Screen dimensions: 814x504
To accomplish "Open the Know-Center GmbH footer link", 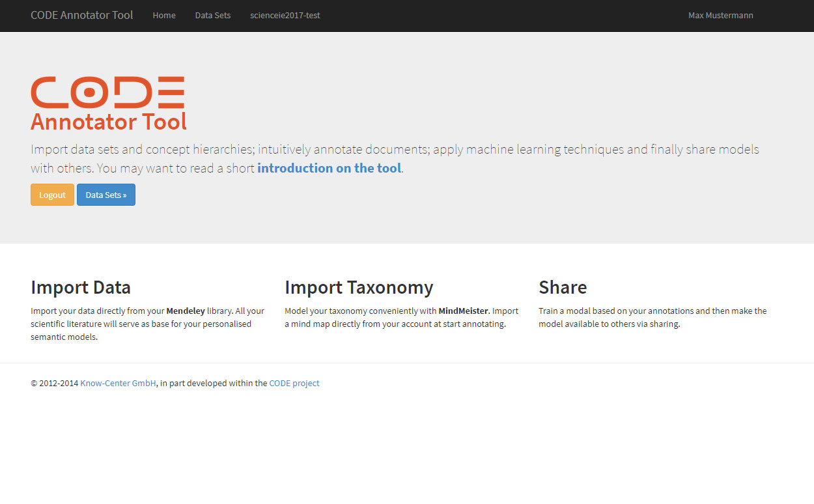I will point(118,384).
